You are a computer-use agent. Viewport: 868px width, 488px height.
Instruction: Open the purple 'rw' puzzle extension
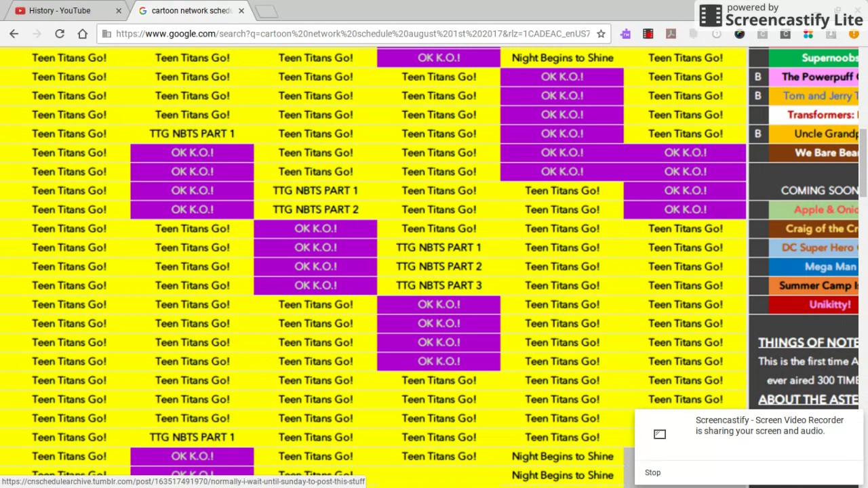pyautogui.click(x=625, y=34)
